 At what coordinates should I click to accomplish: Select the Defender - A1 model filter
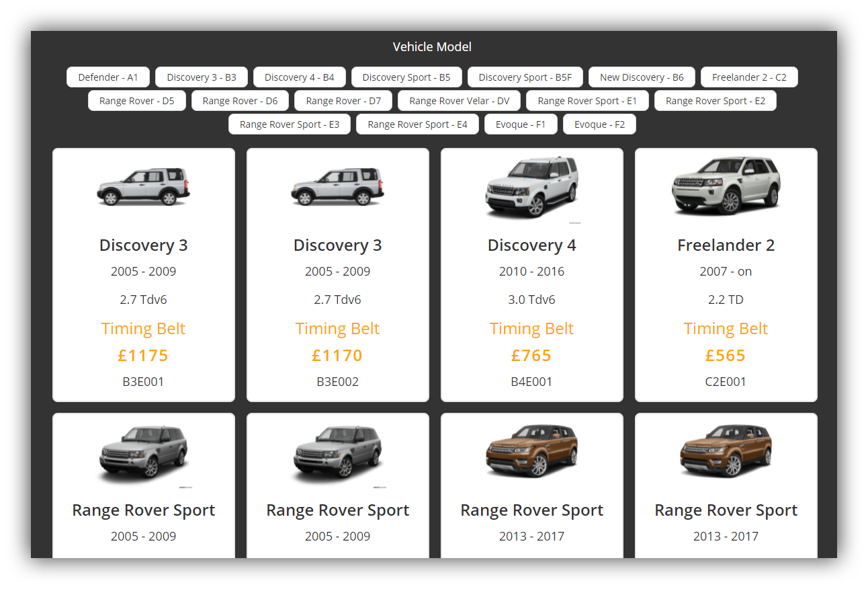(108, 77)
